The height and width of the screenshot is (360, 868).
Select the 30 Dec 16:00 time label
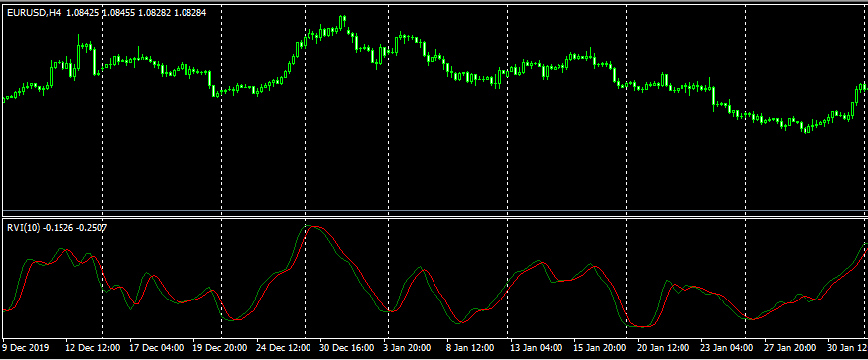346,348
